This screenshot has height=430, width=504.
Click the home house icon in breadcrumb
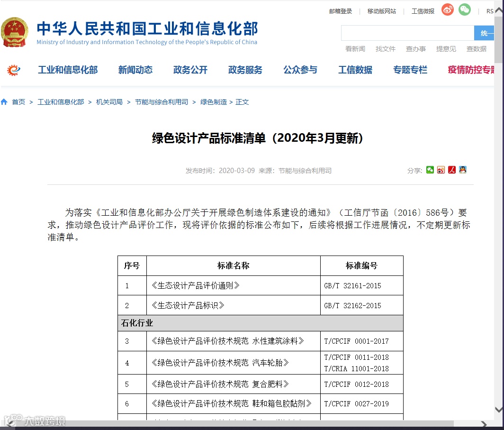4,102
